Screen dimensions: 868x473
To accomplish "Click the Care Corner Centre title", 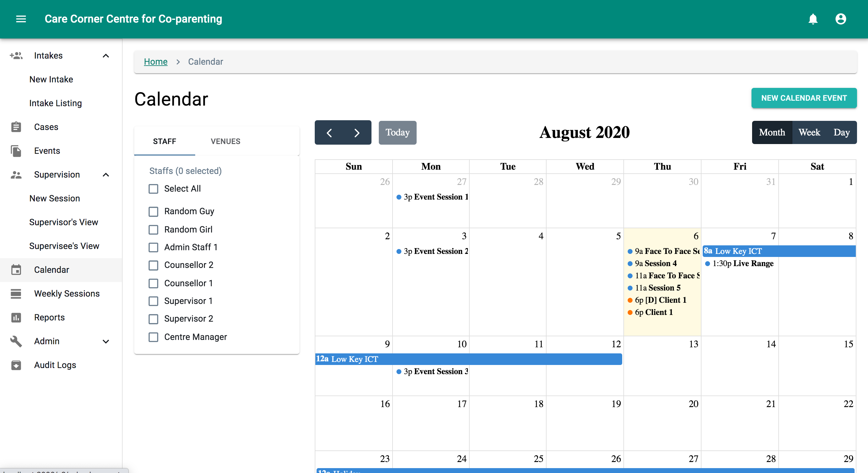I will (x=134, y=19).
